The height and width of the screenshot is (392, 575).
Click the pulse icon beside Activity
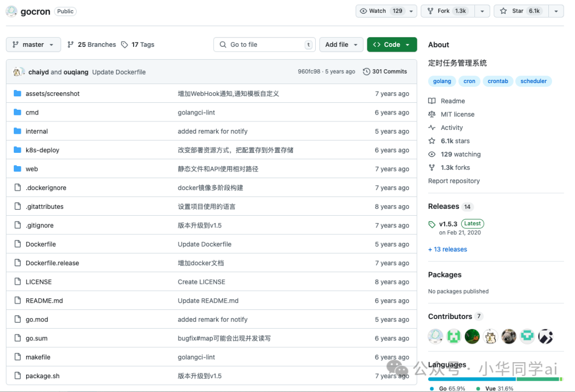click(x=432, y=128)
